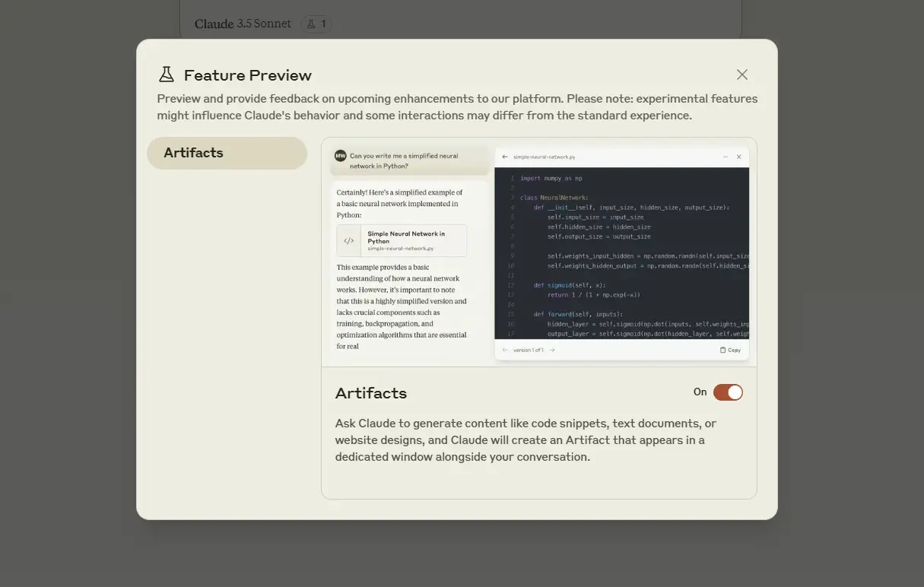This screenshot has height=587, width=924.
Task: Click the Feature Preview title text
Action: (x=248, y=75)
